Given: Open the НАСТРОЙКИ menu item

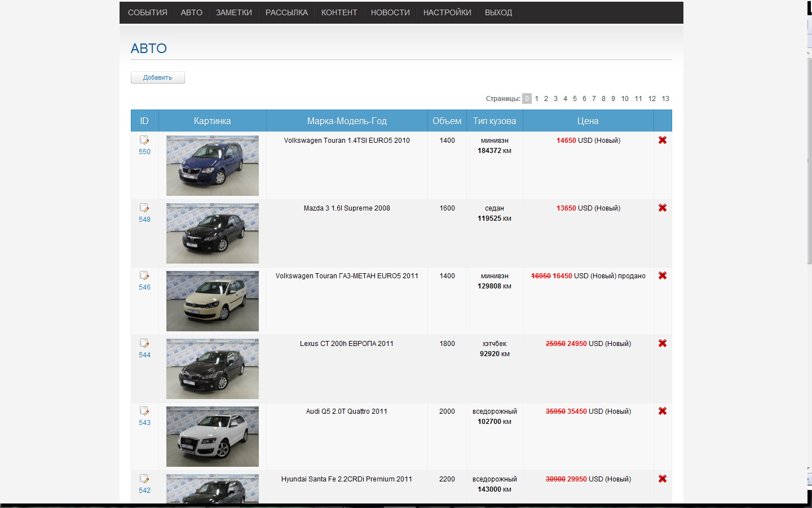Looking at the screenshot, I should (447, 12).
